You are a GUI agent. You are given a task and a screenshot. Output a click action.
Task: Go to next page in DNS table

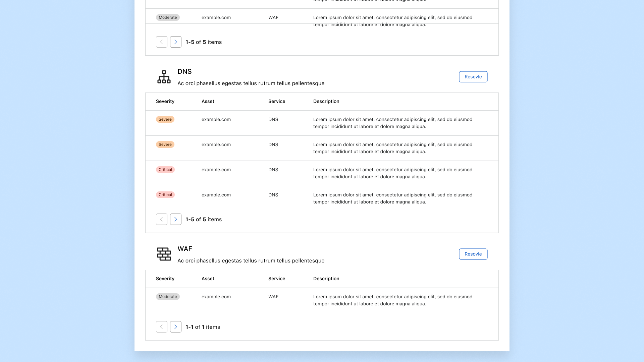pyautogui.click(x=175, y=219)
